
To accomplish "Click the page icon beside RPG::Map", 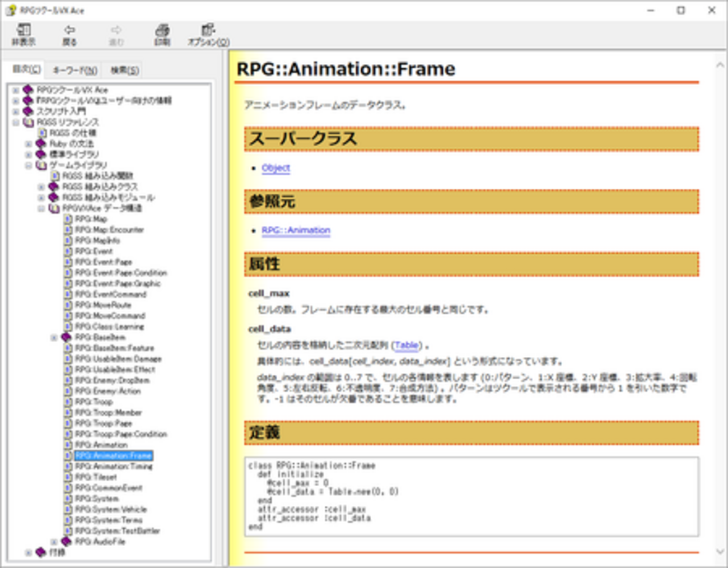I will (x=68, y=219).
